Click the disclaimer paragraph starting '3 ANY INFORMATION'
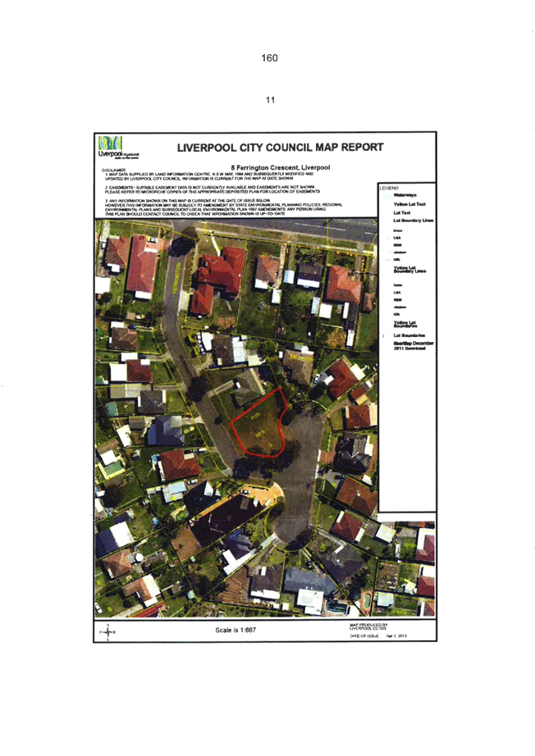Image resolution: width=535 pixels, height=756 pixels. pyautogui.click(x=223, y=207)
